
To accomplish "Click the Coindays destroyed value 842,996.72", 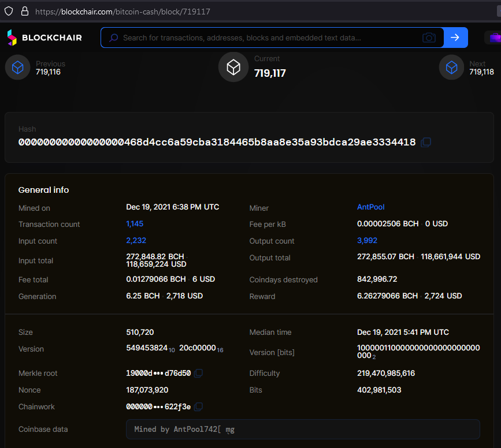I will pyautogui.click(x=377, y=279).
